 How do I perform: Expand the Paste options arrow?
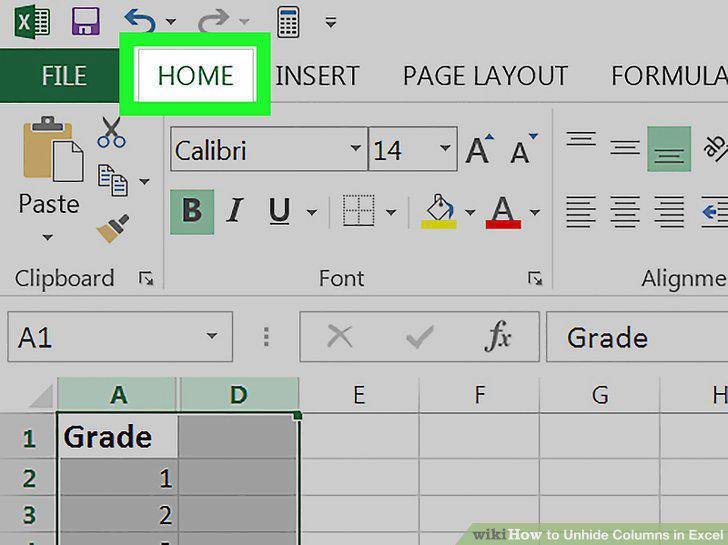tap(47, 238)
